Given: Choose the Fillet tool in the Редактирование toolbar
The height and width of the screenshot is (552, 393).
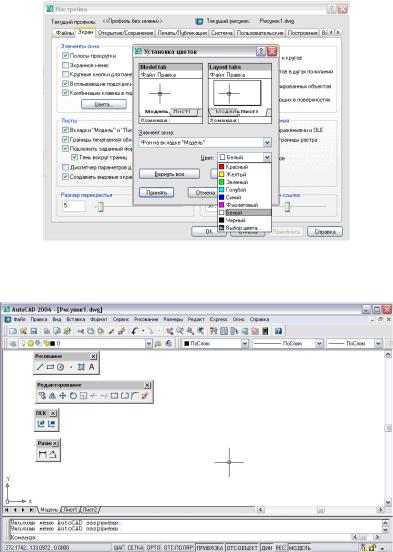Looking at the screenshot, I should (x=135, y=396).
